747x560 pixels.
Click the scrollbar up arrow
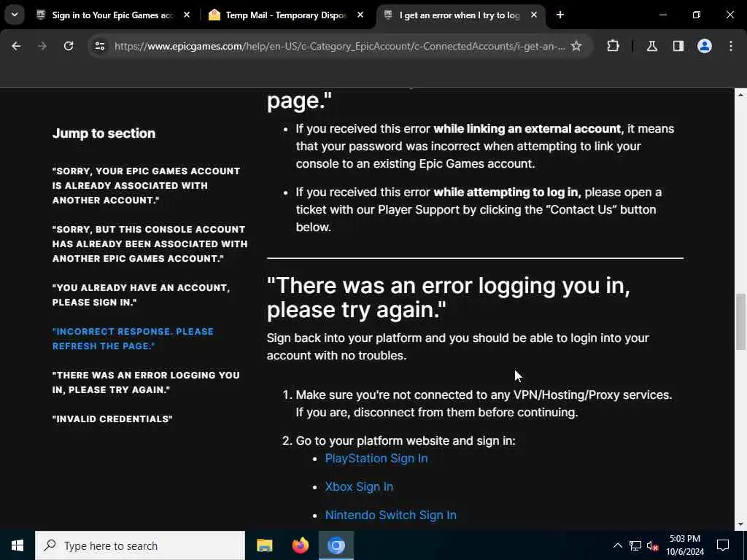(740, 94)
